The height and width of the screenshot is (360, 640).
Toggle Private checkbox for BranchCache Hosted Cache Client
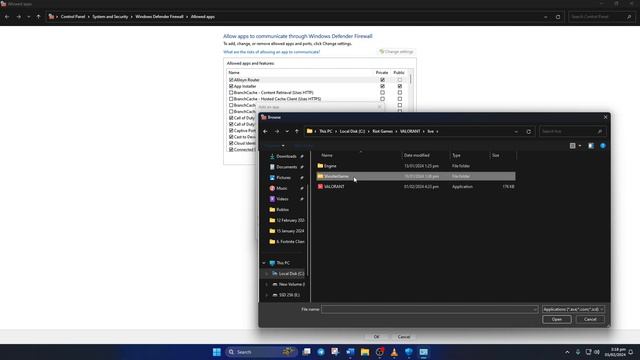pos(382,99)
